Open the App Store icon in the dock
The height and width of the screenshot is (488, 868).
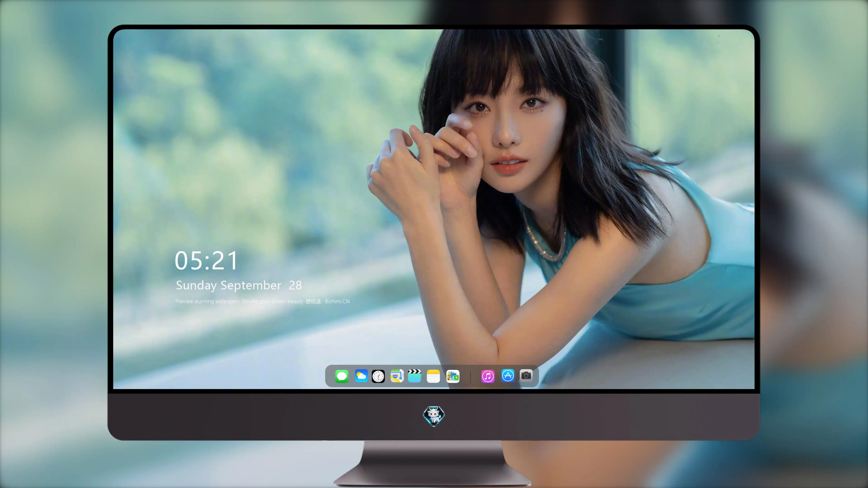tap(508, 375)
